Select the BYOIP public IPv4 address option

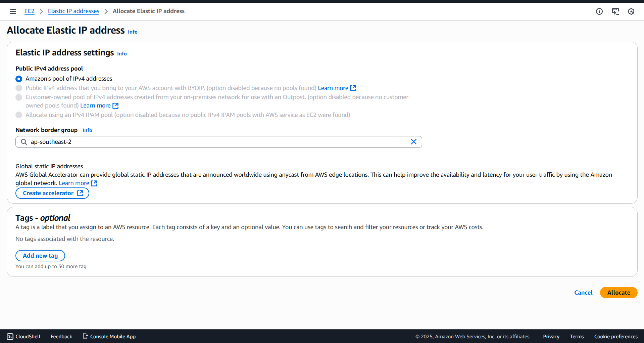(x=18, y=88)
